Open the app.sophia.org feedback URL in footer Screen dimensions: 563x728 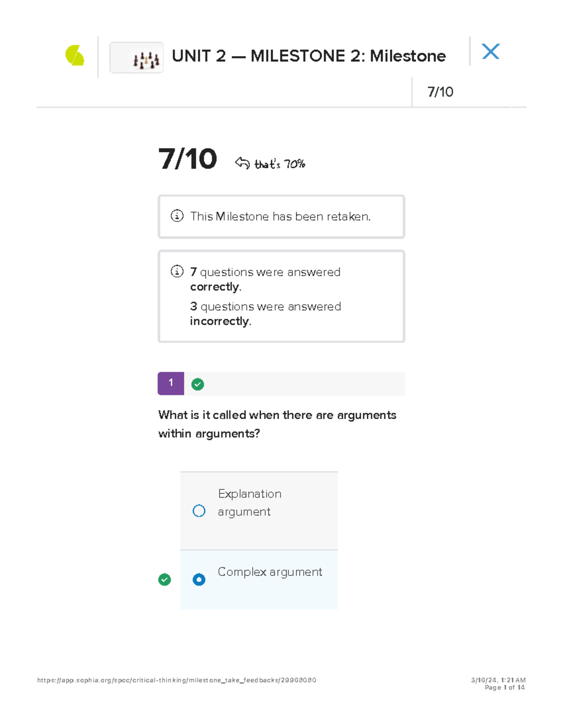point(177,680)
